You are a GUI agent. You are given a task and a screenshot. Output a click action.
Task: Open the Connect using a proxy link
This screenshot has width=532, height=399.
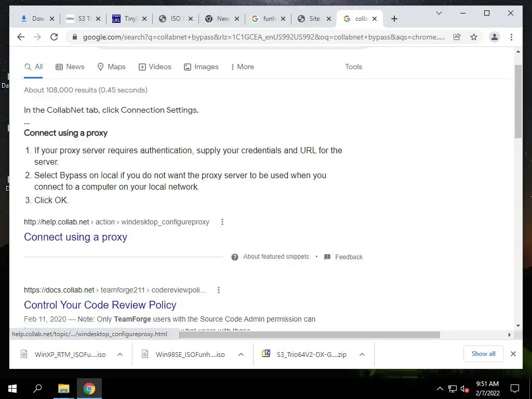(x=75, y=237)
